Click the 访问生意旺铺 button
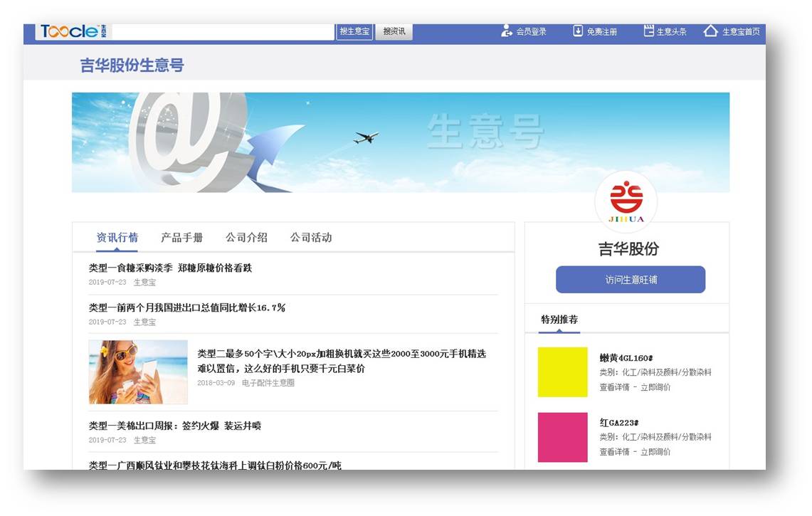812x516 pixels. point(631,280)
